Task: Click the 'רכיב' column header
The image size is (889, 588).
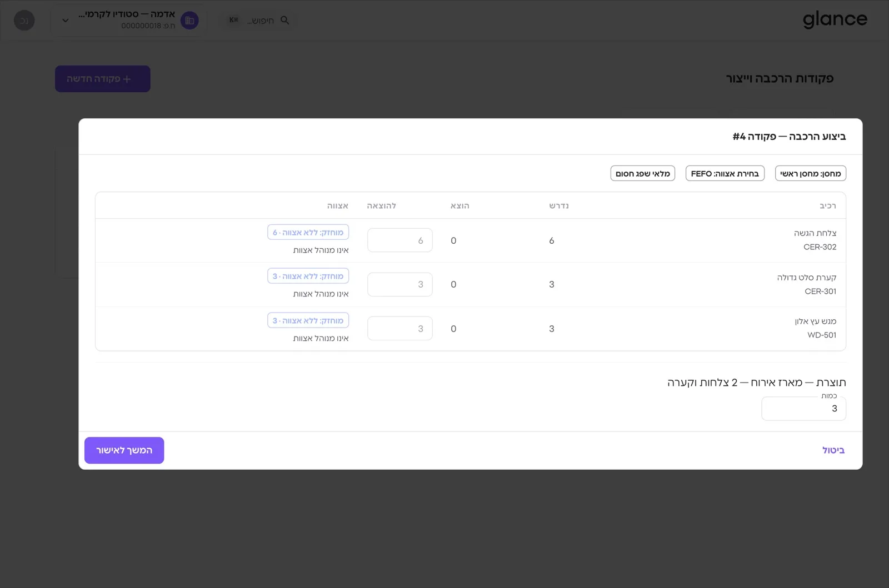Action: coord(828,205)
